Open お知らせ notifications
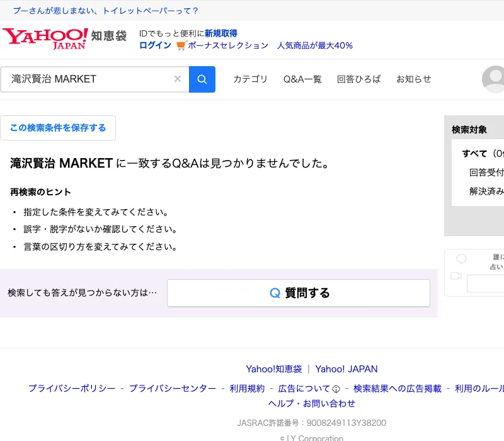The image size is (504, 441). click(414, 79)
